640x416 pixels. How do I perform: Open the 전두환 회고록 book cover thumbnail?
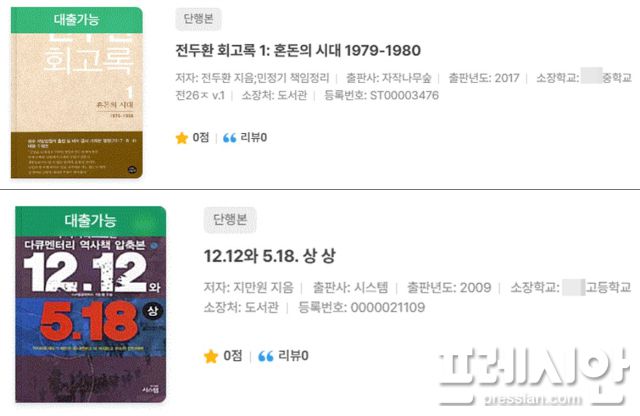(77, 93)
